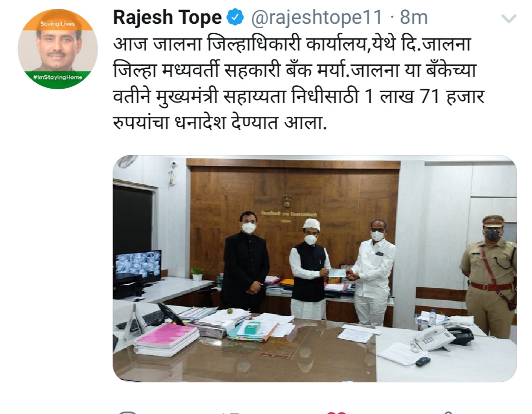Open the attached office photo
532x414 pixels.
coord(315,268)
